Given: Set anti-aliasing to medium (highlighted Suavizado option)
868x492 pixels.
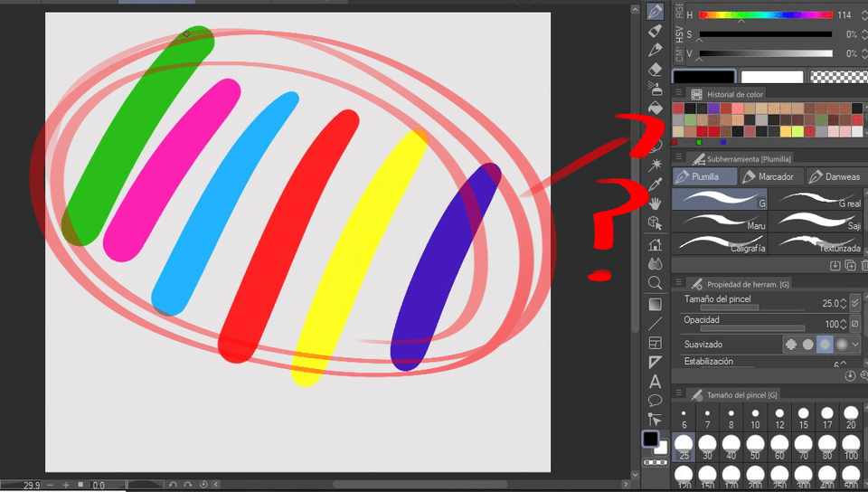Looking at the screenshot, I should pyautogui.click(x=825, y=345).
